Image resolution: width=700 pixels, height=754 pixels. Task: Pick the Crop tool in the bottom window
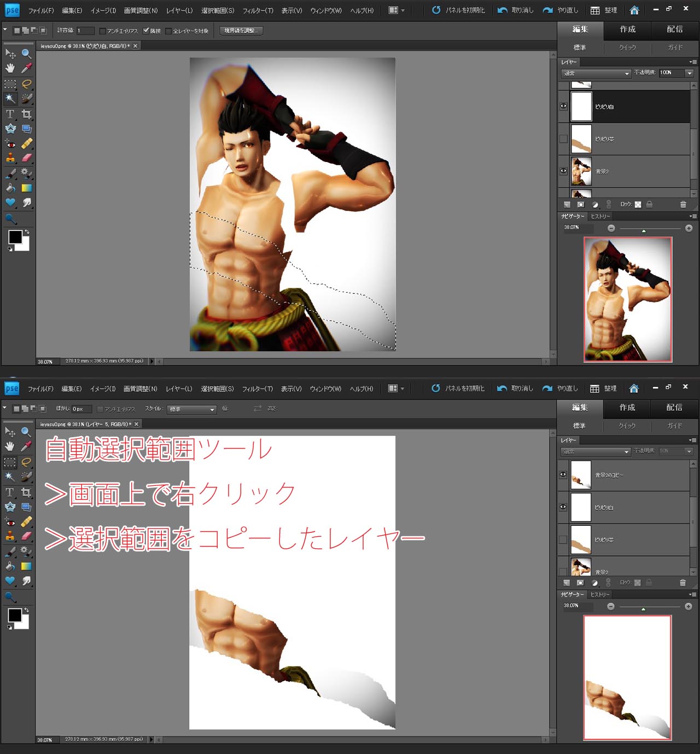[26, 492]
